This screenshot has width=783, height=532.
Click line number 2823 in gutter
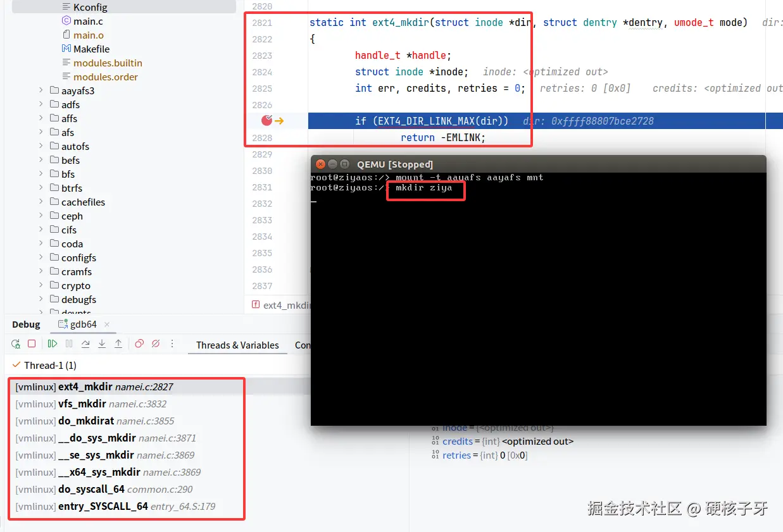coord(262,56)
